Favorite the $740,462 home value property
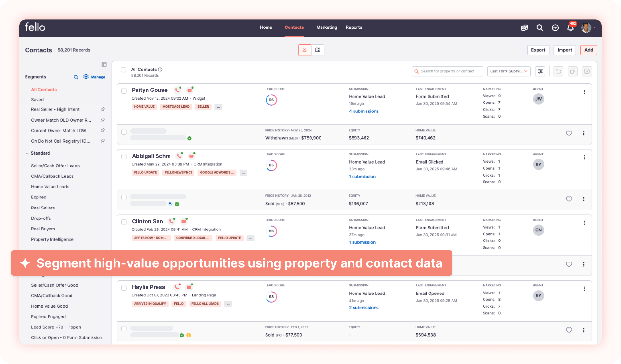This screenshot has width=621, height=364. pyautogui.click(x=569, y=133)
